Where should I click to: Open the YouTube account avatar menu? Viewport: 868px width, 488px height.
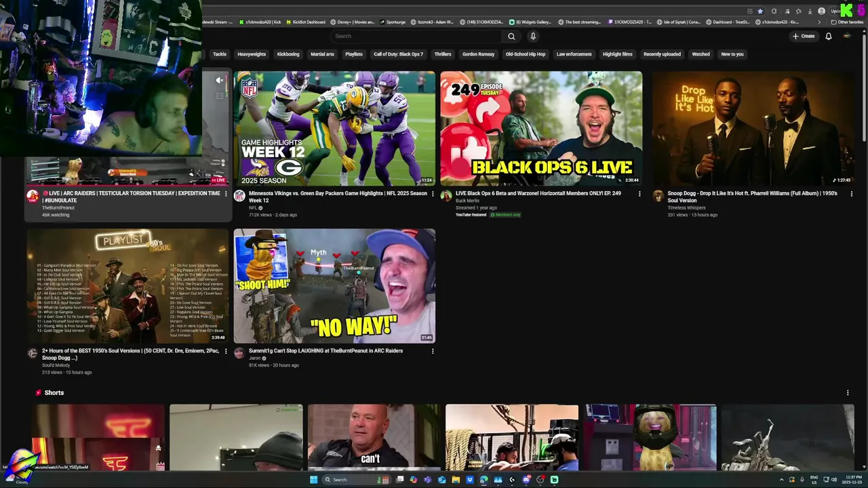846,36
